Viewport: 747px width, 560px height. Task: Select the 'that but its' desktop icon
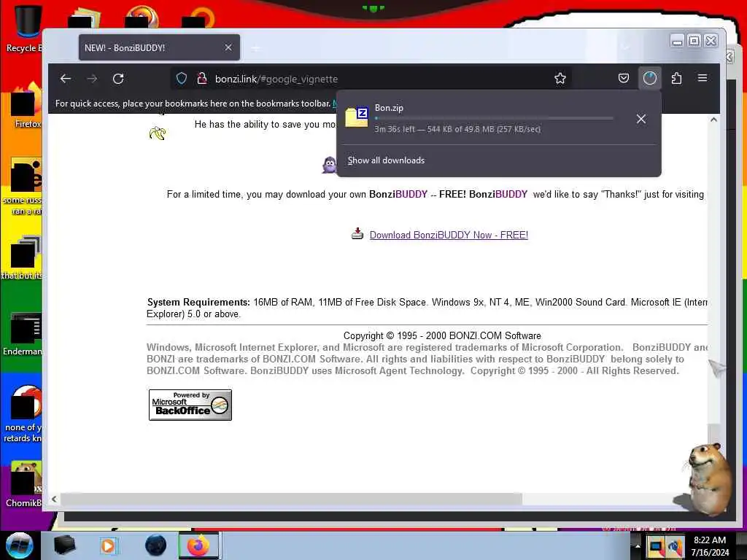(22, 257)
